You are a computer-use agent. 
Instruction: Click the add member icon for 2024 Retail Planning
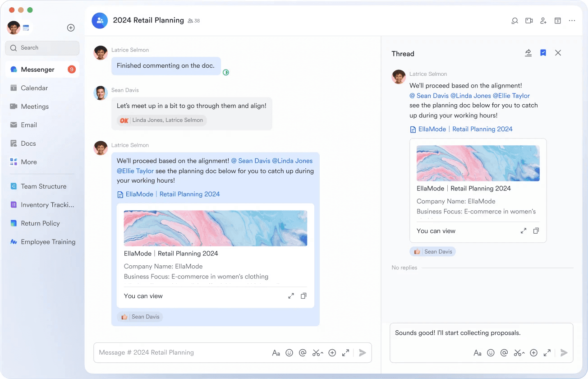[543, 20]
